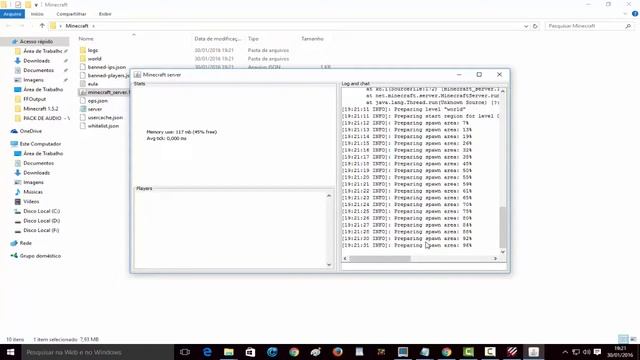Sort files by Data de modificação column
Screen dimensions: 640x360
pyautogui.click(x=218, y=39)
